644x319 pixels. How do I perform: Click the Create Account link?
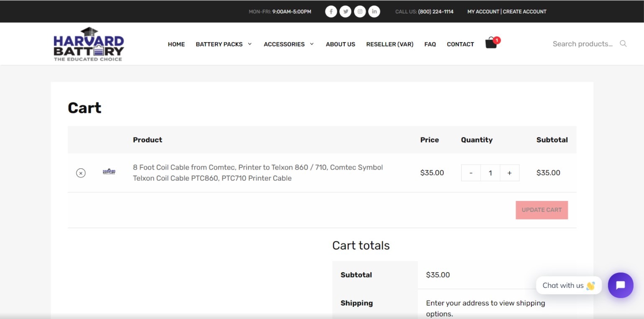[x=525, y=11]
